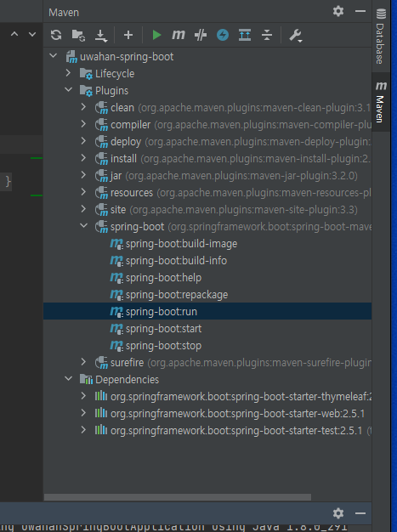Toggle offline mode lightning icon
The height and width of the screenshot is (532, 397).
click(223, 35)
